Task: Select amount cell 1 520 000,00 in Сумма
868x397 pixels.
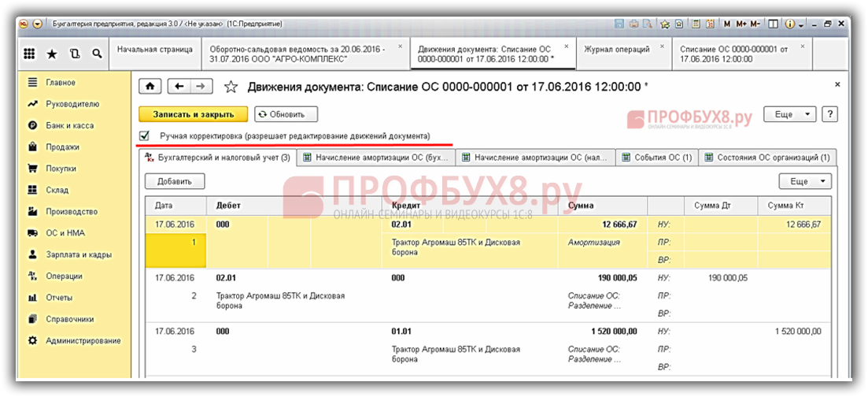Action: (x=603, y=332)
